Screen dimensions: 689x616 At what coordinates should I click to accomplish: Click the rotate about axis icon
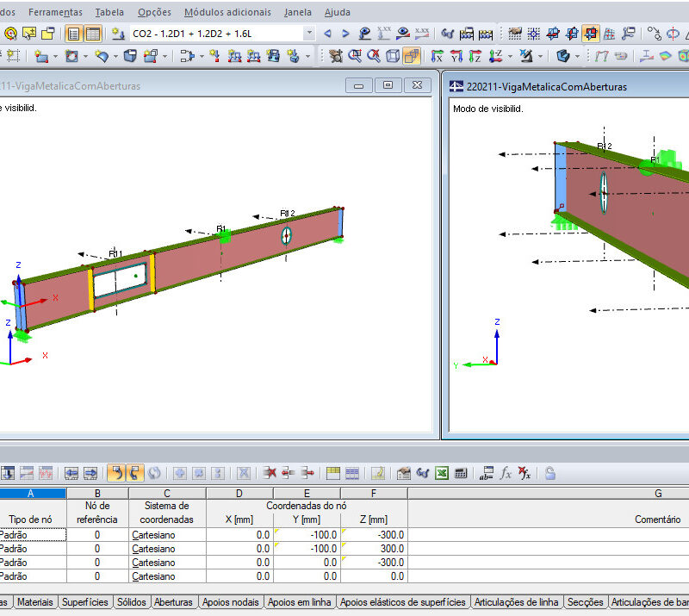[x=673, y=34]
